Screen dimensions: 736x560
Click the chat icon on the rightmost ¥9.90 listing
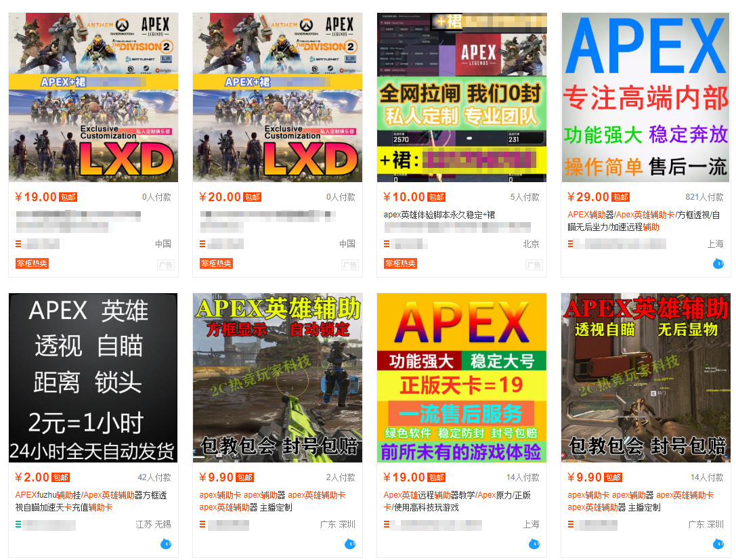coord(719,544)
